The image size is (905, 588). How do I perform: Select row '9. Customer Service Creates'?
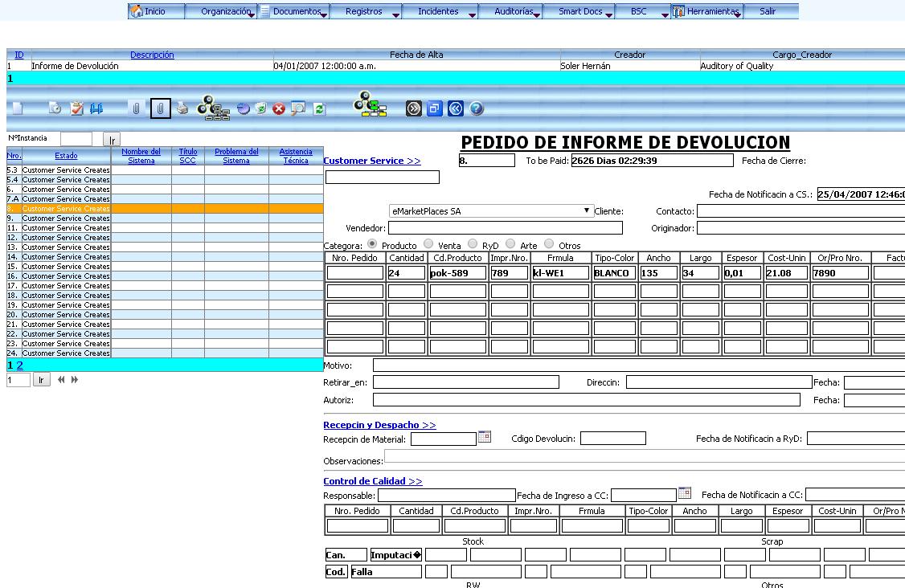tap(165, 218)
